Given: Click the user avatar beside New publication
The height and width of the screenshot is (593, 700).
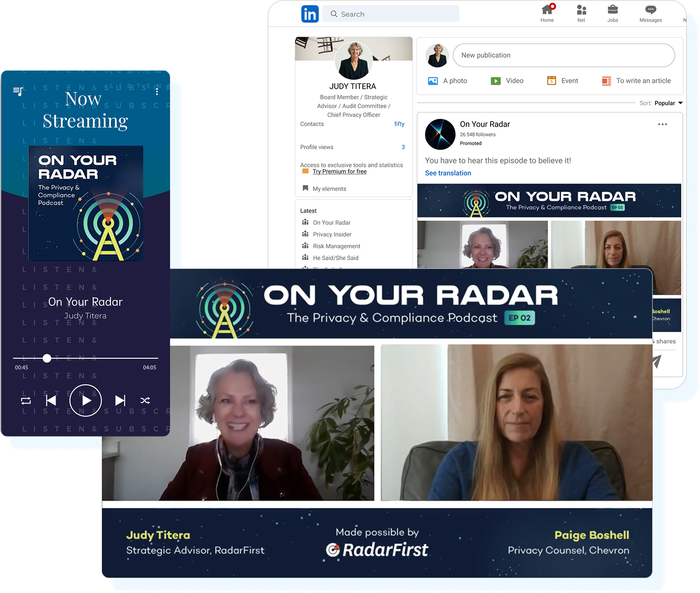Looking at the screenshot, I should 437,55.
